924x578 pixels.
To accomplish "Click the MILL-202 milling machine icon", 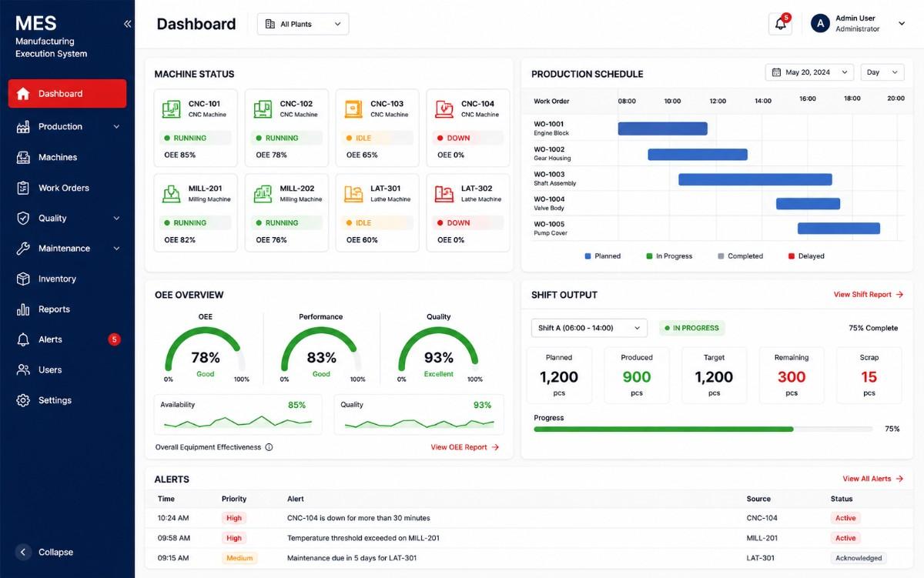I will click(x=263, y=193).
